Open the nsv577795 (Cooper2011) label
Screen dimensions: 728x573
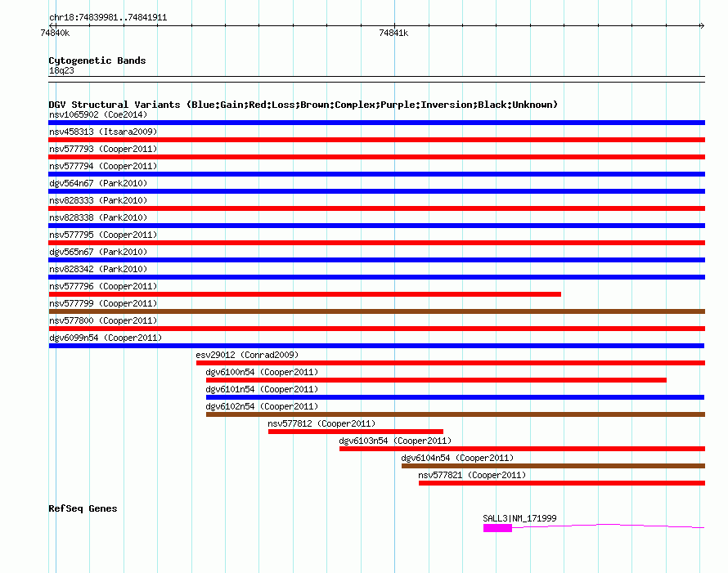click(103, 235)
